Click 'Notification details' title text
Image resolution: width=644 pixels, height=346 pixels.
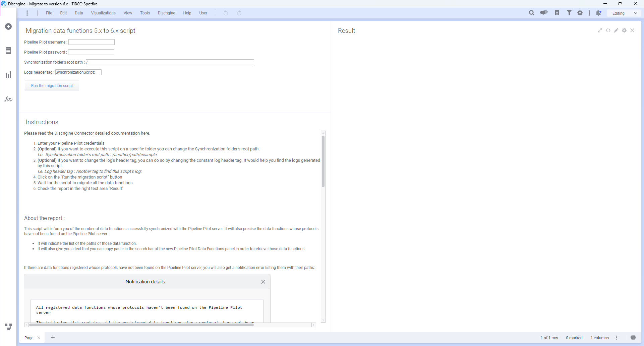[x=145, y=282]
